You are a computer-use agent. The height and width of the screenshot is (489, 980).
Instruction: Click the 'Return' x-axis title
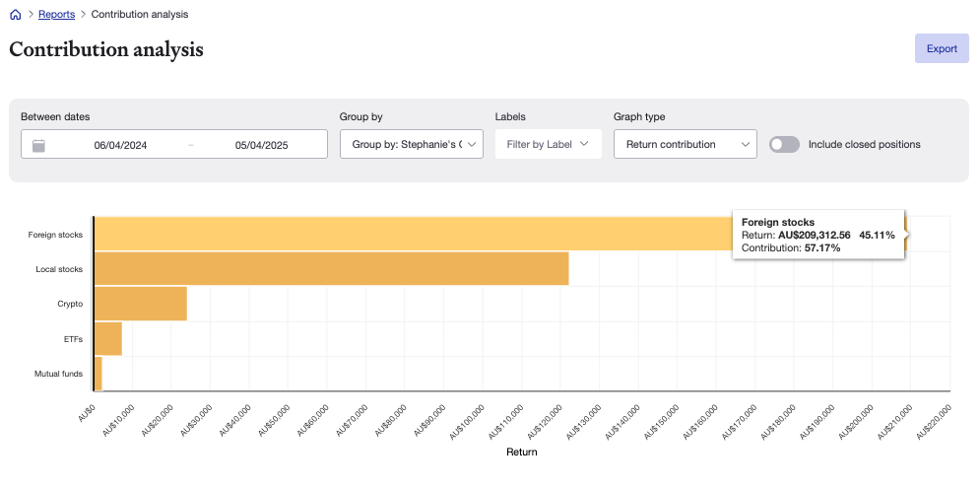click(521, 453)
